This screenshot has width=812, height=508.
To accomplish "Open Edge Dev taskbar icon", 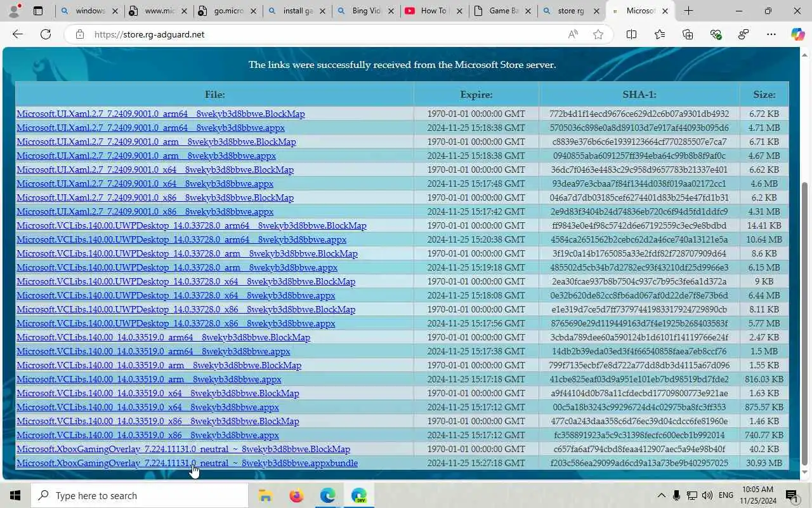I will tap(358, 495).
